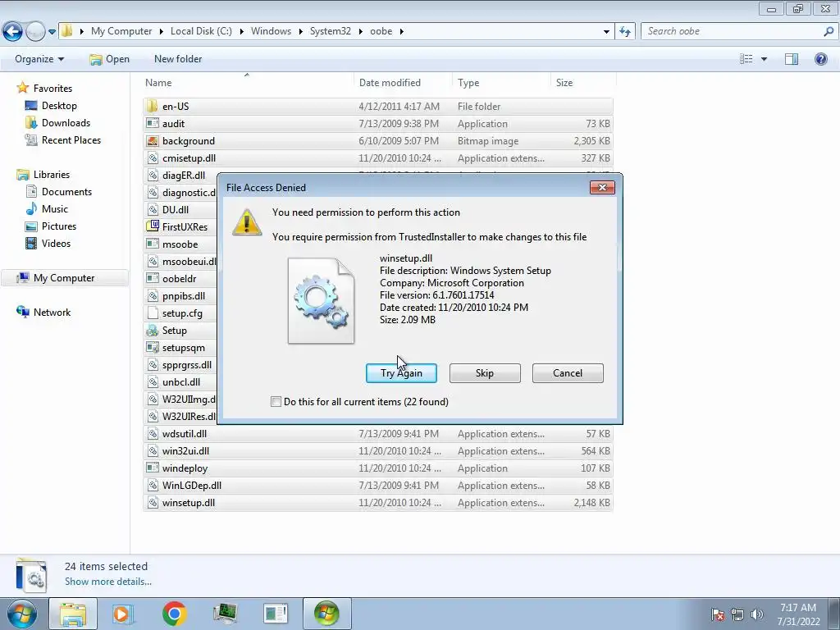Viewport: 840px width, 630px height.
Task: Expand the dropdown arrow after oobe breadcrumb
Action: [x=402, y=32]
